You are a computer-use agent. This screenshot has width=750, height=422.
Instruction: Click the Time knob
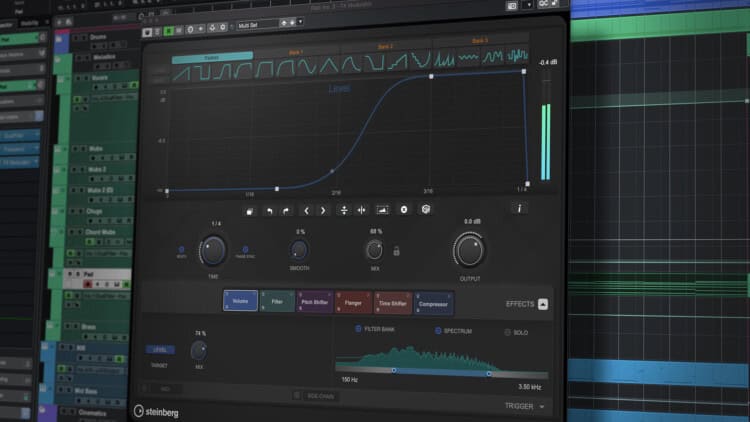(x=213, y=250)
